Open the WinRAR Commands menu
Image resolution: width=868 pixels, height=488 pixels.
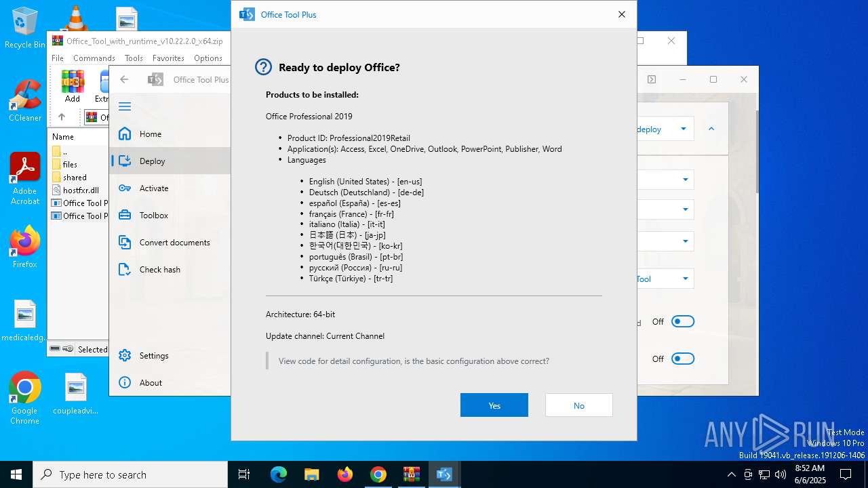point(94,58)
